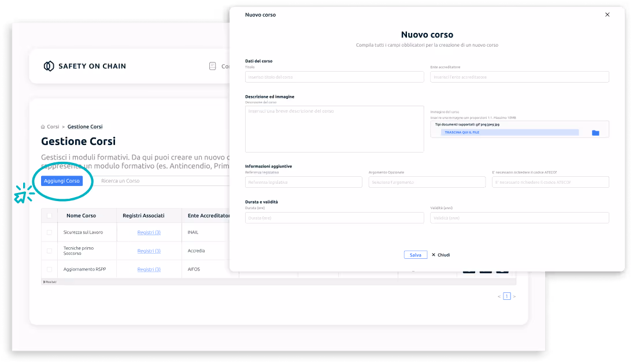Open Registri (3) for Sicurezza sul Lavoro
The width and height of the screenshot is (633, 364).
pyautogui.click(x=149, y=232)
